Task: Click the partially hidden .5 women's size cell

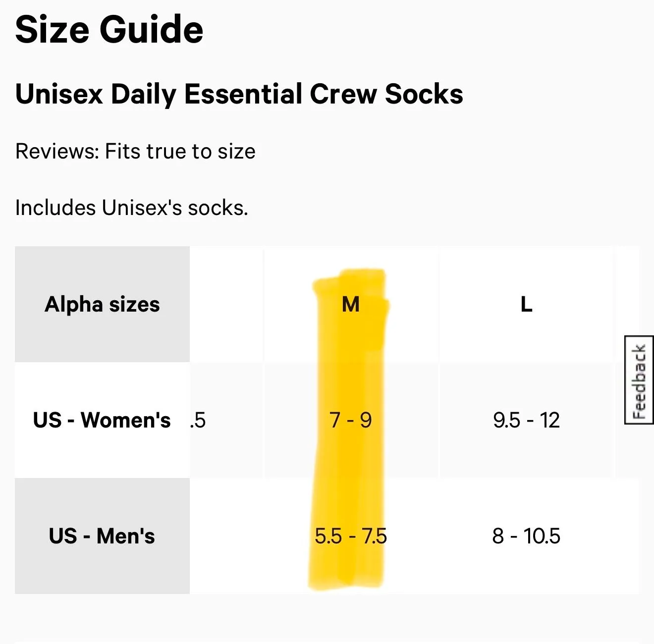Action: pyautogui.click(x=226, y=420)
